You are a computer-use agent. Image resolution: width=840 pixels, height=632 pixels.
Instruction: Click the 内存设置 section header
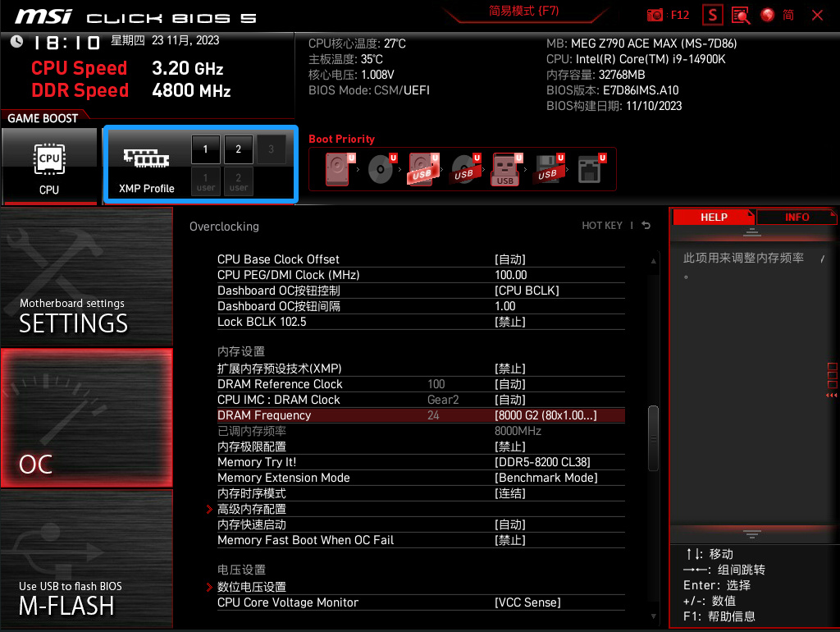(x=241, y=351)
